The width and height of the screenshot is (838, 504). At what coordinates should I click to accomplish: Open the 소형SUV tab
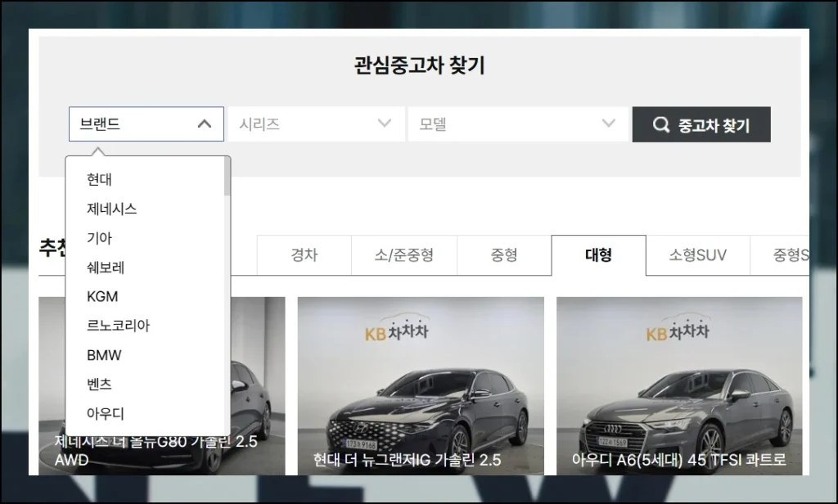[698, 255]
